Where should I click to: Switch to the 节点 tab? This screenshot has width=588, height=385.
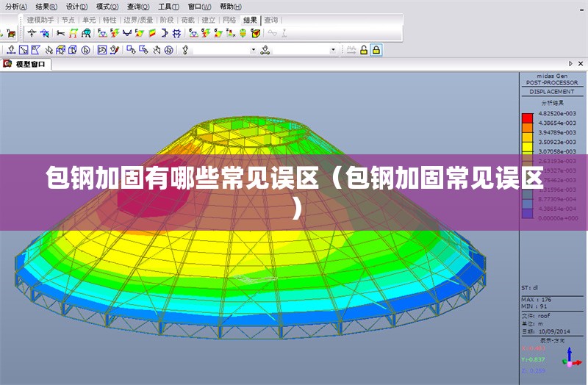(x=68, y=20)
